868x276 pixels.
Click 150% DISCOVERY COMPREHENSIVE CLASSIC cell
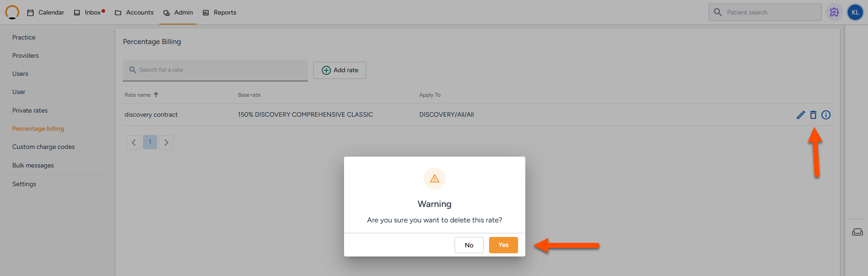(x=305, y=114)
